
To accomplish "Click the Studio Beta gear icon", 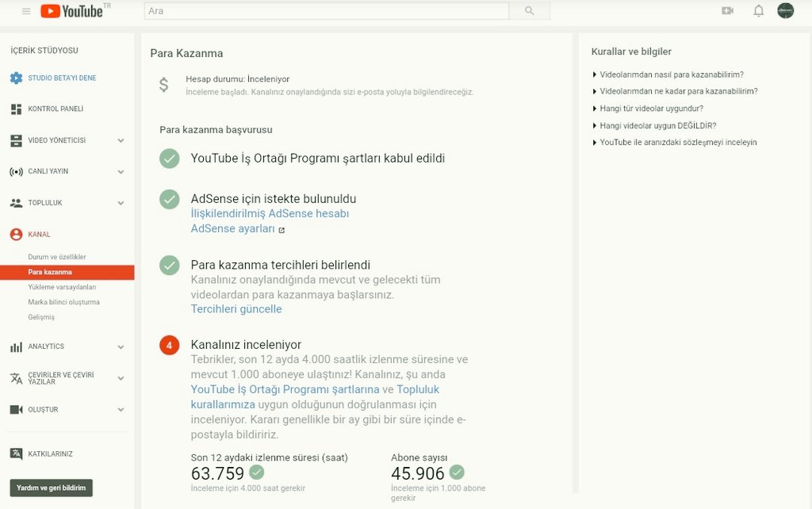I will pos(16,78).
